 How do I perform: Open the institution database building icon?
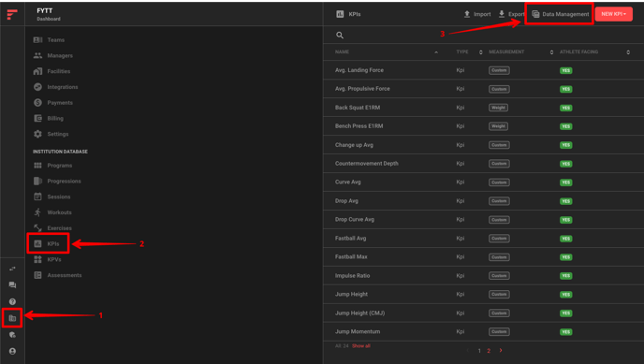(12, 318)
